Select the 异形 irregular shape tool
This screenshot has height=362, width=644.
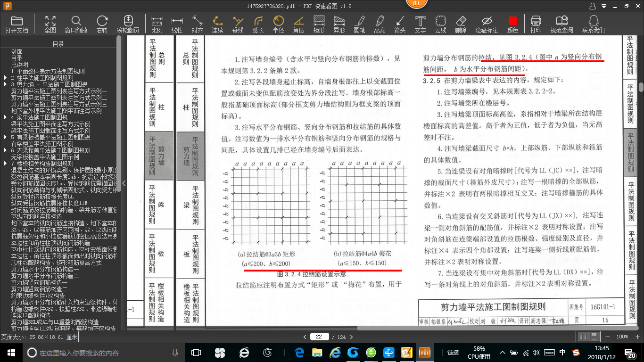point(339,24)
